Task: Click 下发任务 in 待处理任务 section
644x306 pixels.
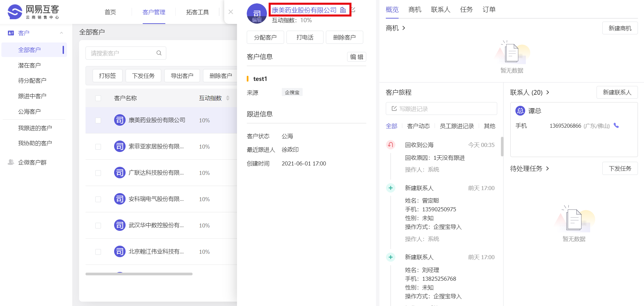Action: [620, 169]
